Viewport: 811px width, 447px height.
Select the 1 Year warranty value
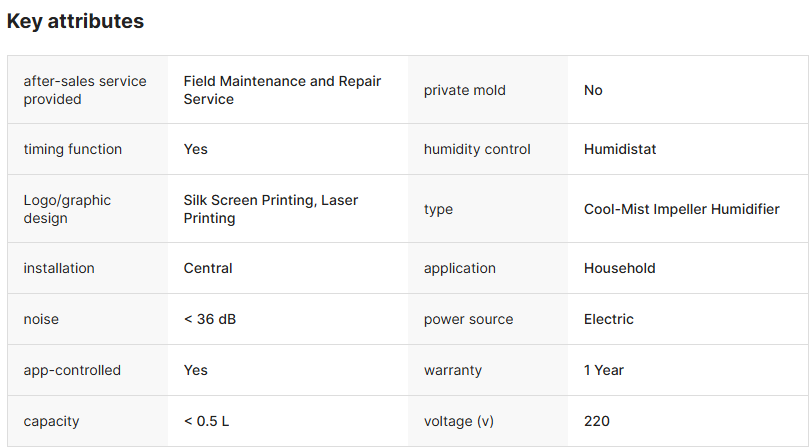click(603, 370)
